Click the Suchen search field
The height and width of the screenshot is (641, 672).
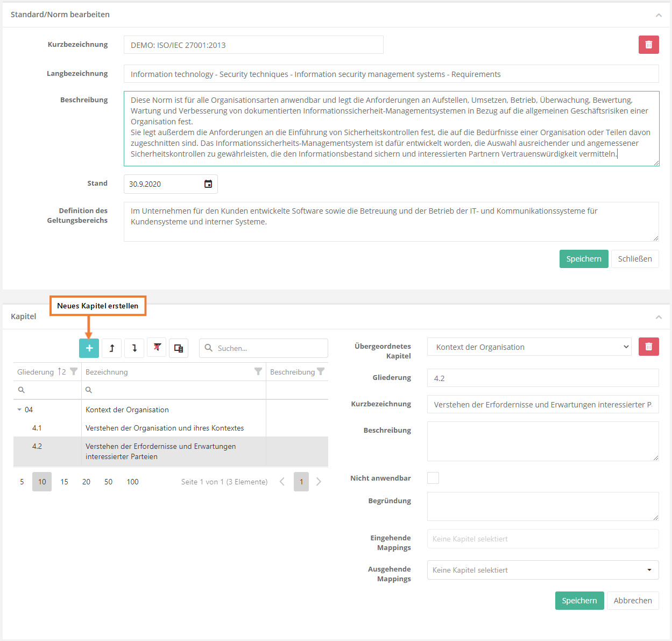click(269, 348)
